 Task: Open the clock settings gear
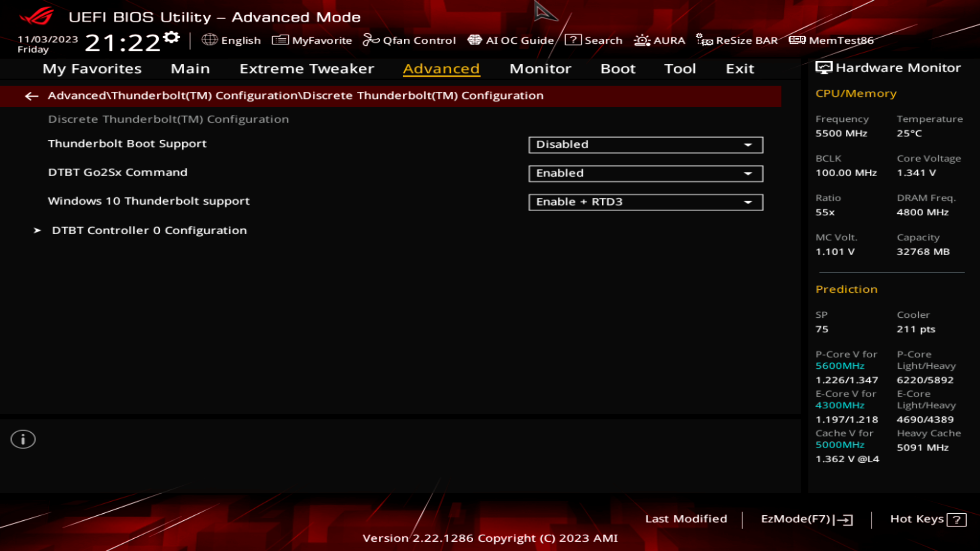tap(172, 36)
